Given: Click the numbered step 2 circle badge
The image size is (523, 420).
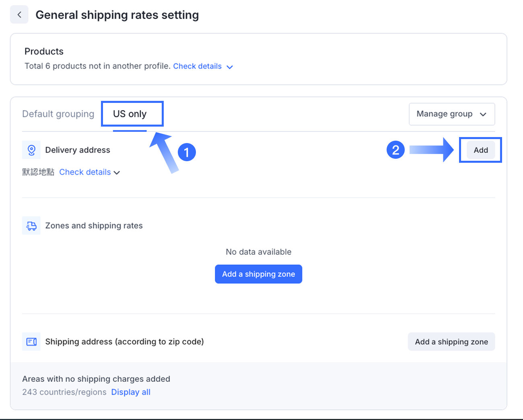Looking at the screenshot, I should point(395,150).
